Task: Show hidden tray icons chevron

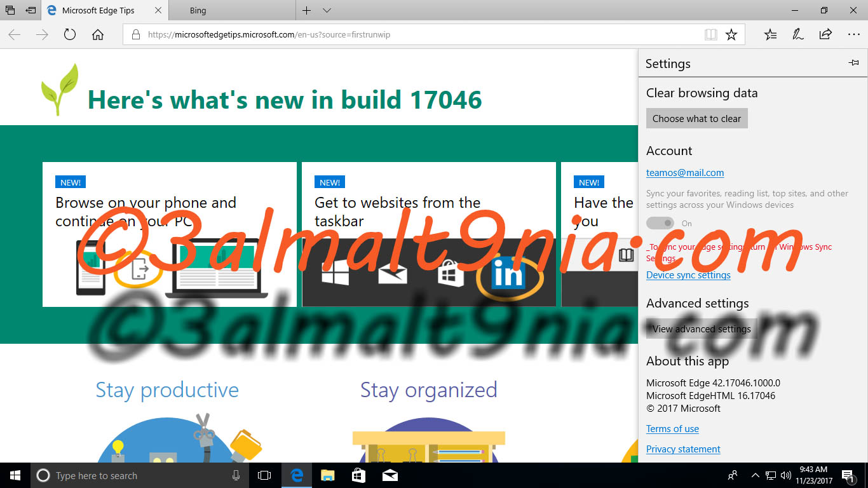Action: (x=755, y=475)
